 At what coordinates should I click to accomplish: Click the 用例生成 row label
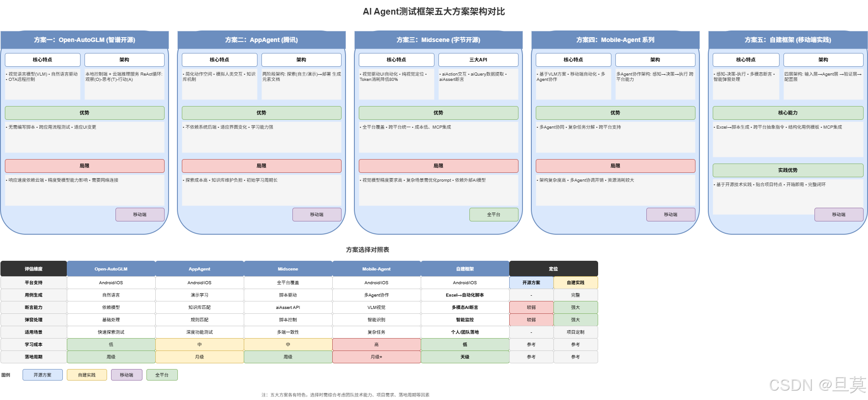34,295
